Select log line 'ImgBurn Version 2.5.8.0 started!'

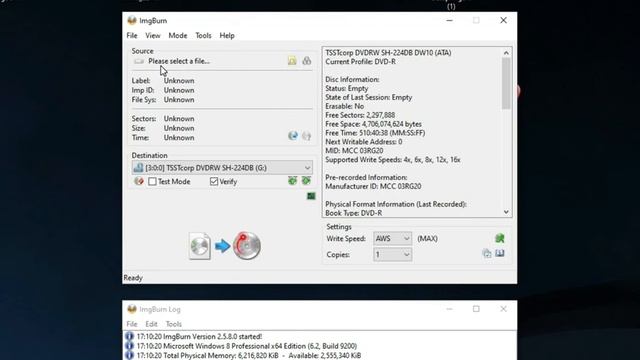click(199, 337)
